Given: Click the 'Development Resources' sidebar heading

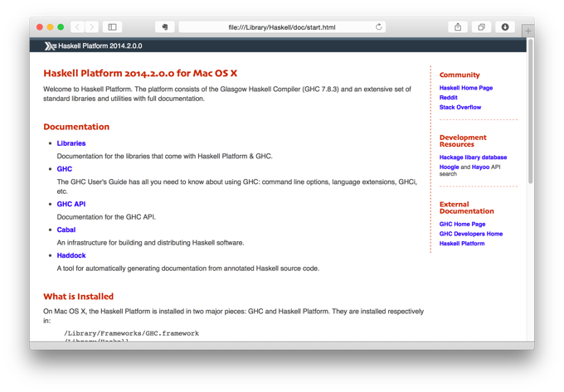Looking at the screenshot, I should [463, 141].
